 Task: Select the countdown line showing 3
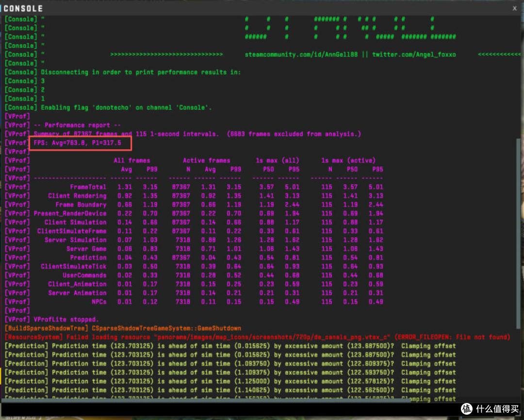pos(25,81)
